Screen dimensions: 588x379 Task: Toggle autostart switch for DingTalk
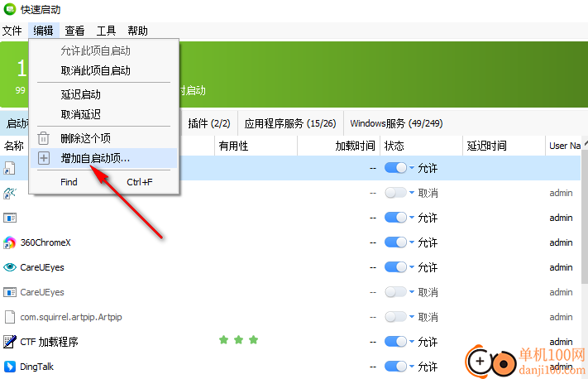(x=395, y=367)
